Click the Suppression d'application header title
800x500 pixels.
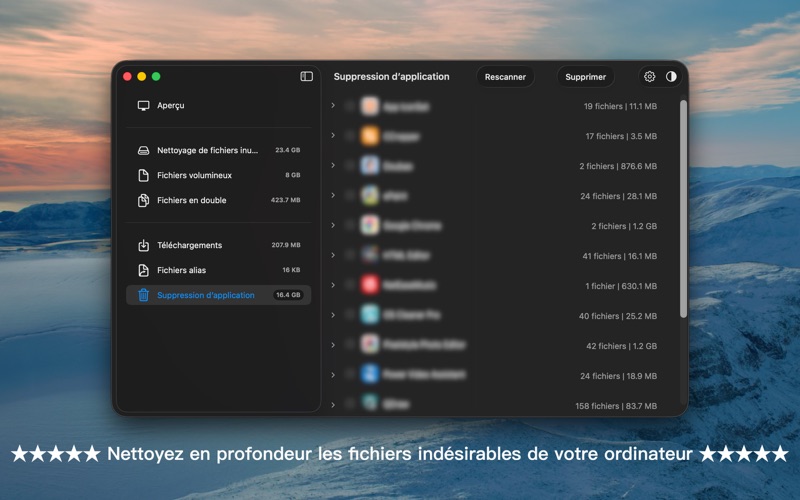(x=391, y=77)
